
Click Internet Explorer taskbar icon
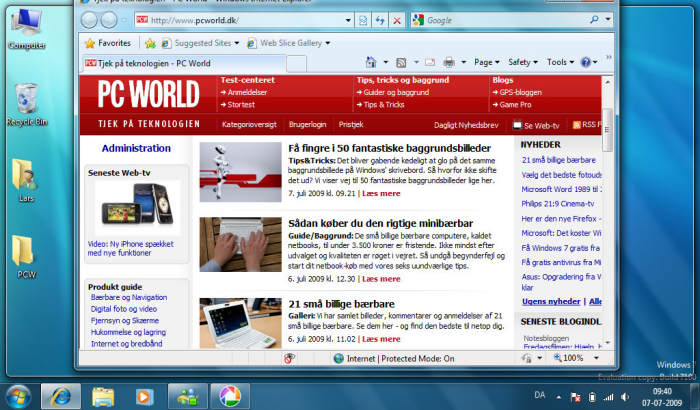(61, 396)
